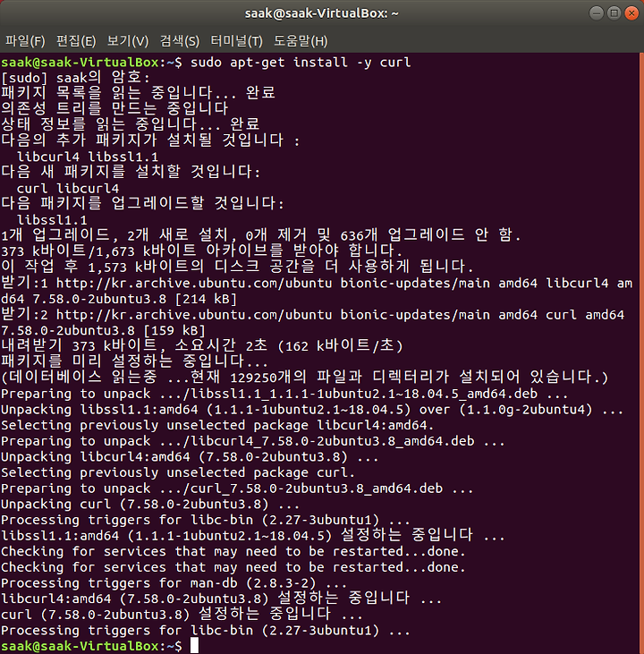Open the 파일(F) menu
Screen dimensions: 644x654
tap(25, 41)
